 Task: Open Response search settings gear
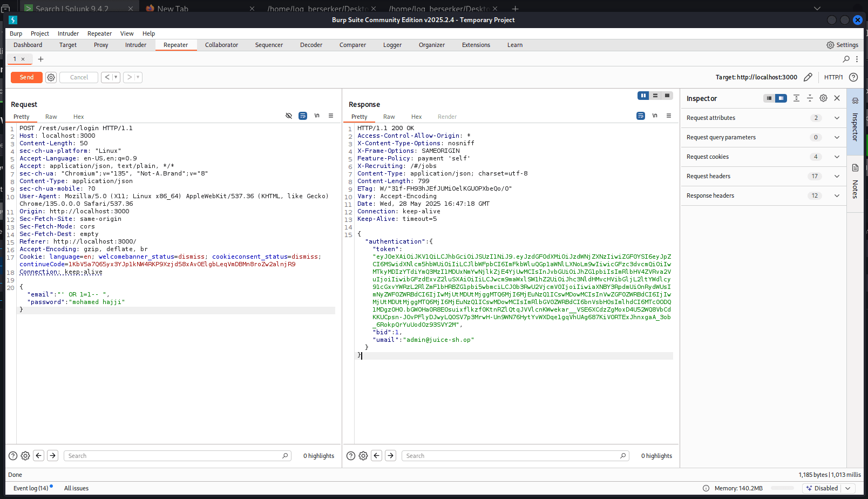tap(363, 456)
